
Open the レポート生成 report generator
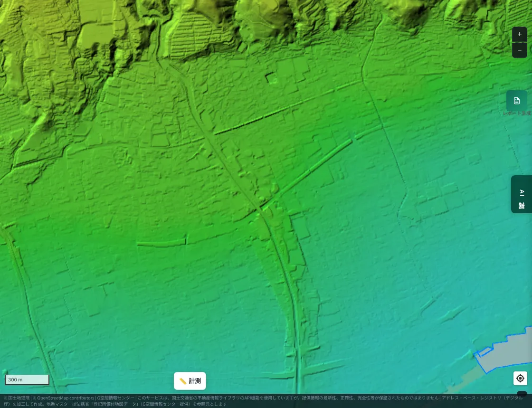(x=516, y=101)
